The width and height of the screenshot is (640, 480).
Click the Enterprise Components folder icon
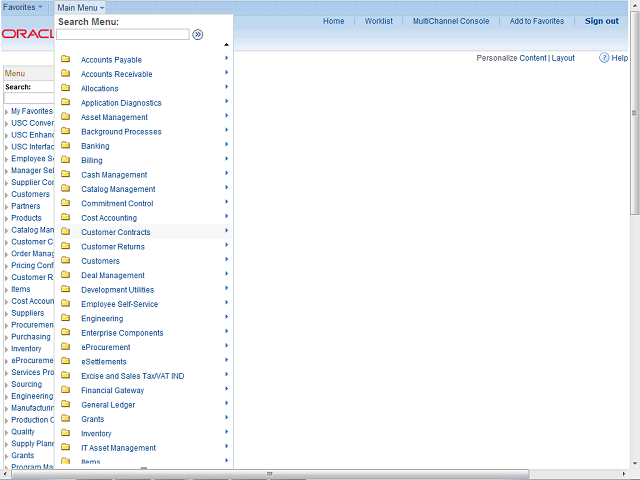[65, 332]
